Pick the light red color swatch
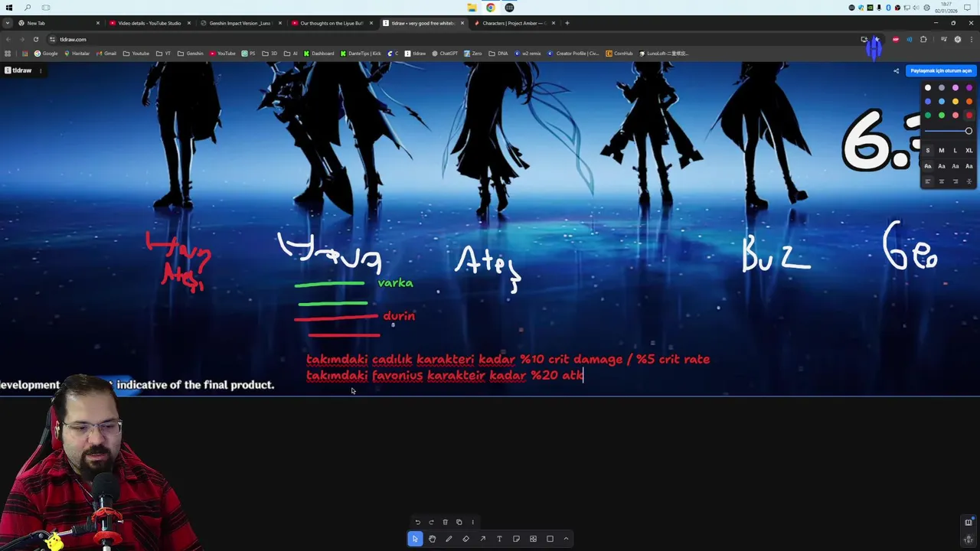Screen dimensions: 980x551 955,116
